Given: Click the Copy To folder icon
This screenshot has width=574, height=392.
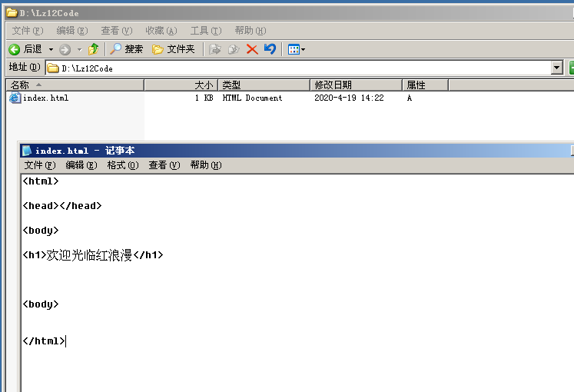Looking at the screenshot, I should point(234,49).
